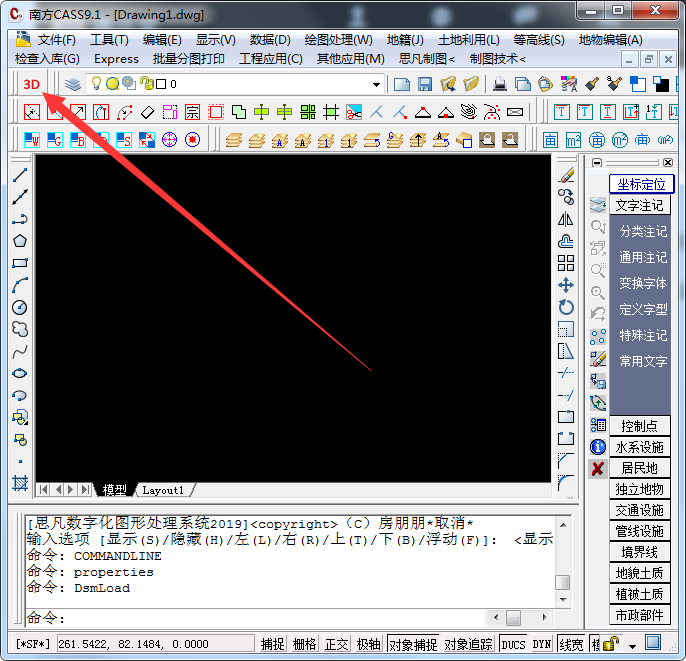
Task: Open the layer manager stack icon
Action: point(73,84)
